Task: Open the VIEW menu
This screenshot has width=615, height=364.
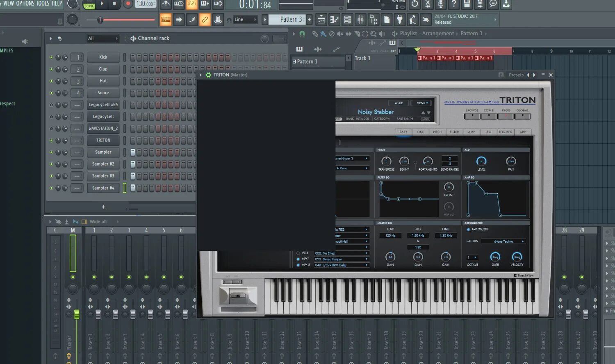Action: [9, 3]
